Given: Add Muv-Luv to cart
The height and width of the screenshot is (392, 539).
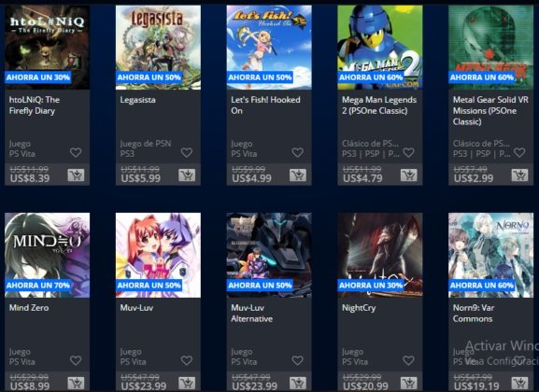Looking at the screenshot, I should (x=187, y=383).
